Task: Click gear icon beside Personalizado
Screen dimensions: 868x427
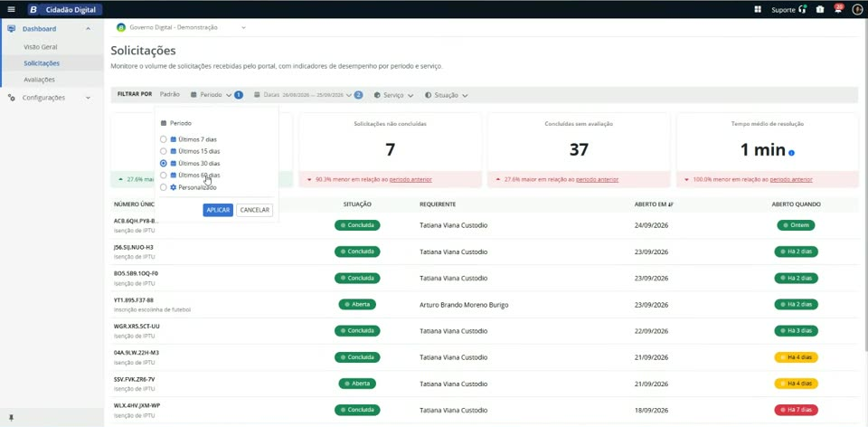Action: tap(174, 188)
